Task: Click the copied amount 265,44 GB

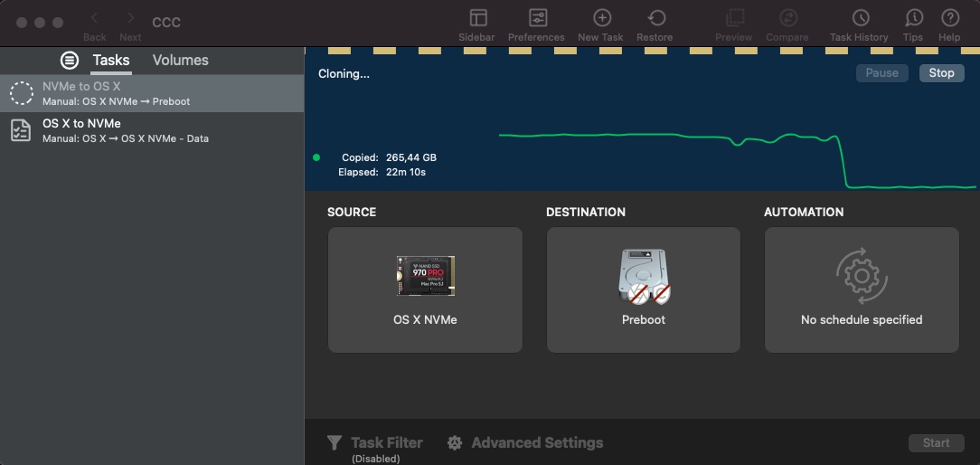Action: [x=411, y=157]
